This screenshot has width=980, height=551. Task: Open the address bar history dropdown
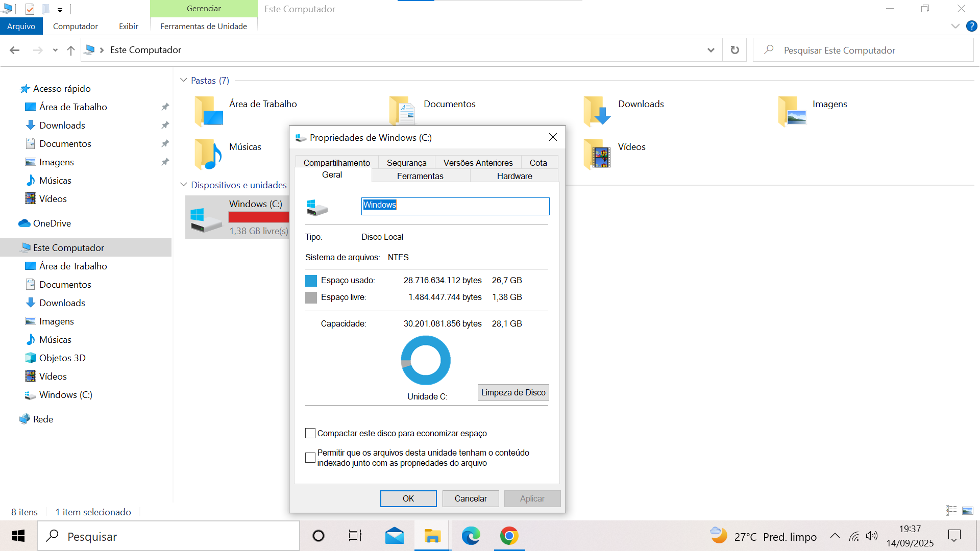710,50
